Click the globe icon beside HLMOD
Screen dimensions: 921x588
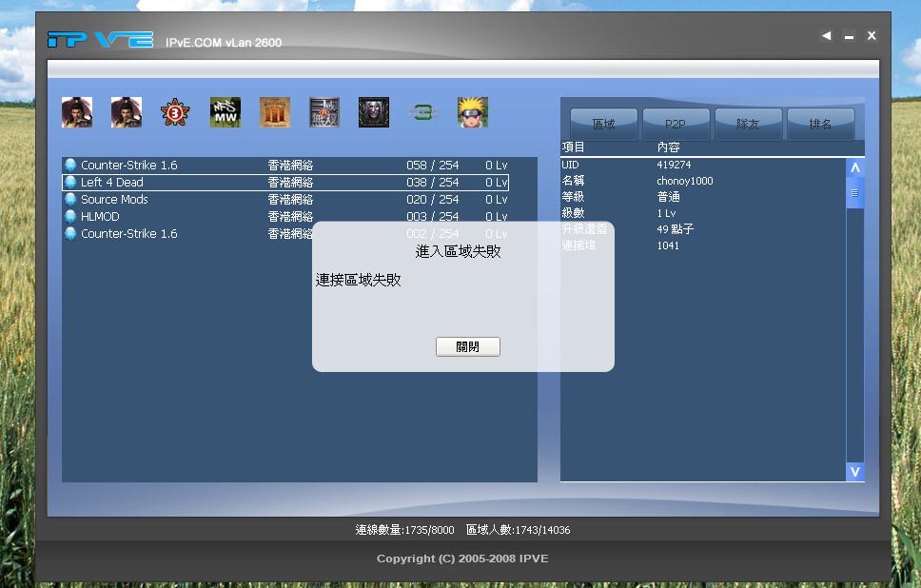70,216
